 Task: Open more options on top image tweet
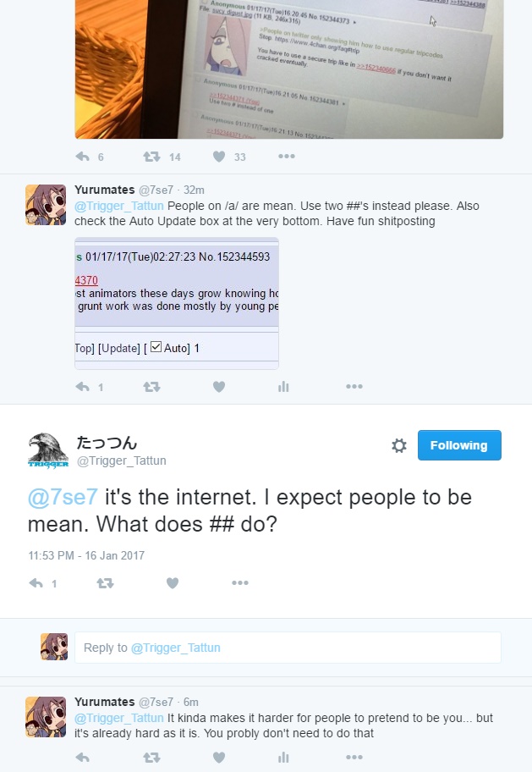pyautogui.click(x=287, y=157)
